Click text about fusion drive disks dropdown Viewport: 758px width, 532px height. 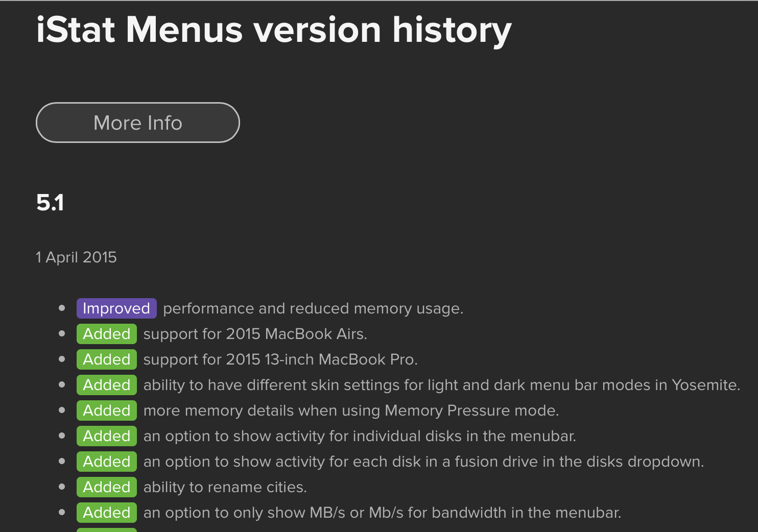pyautogui.click(x=424, y=462)
